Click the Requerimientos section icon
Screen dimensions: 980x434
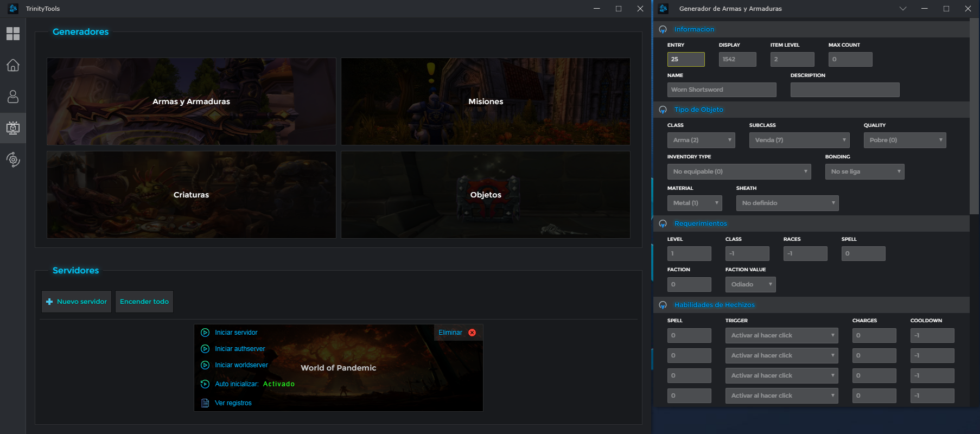tap(663, 224)
